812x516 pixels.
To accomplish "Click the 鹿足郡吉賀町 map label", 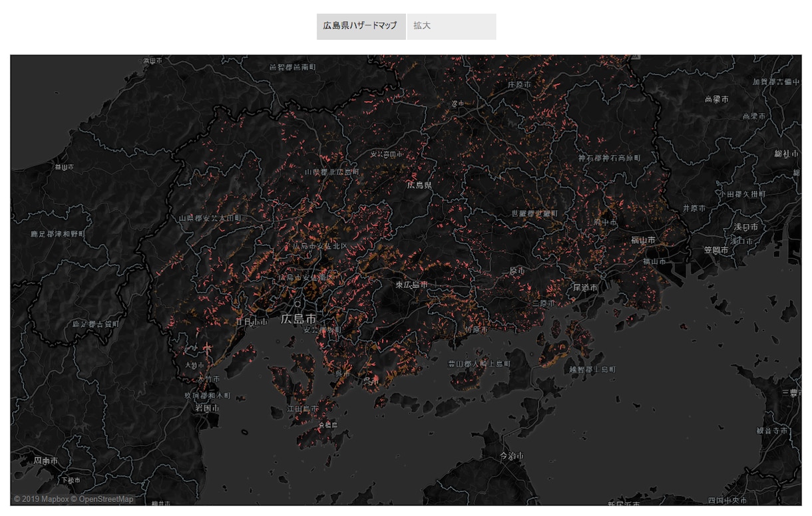I will coord(96,324).
